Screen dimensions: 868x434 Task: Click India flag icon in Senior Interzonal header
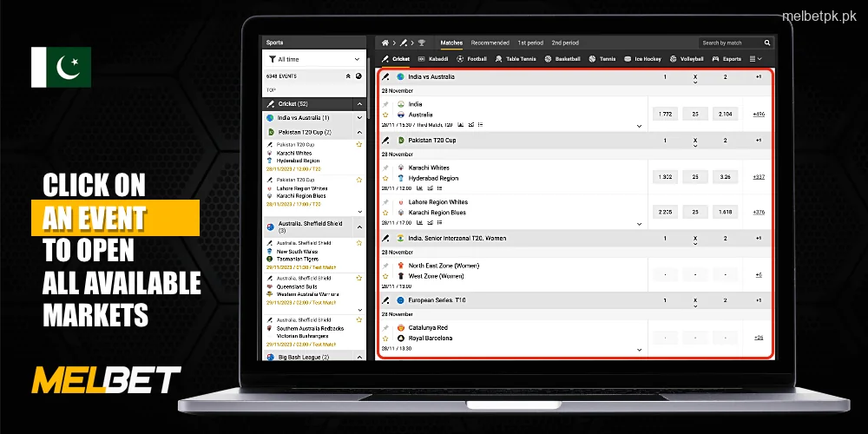[401, 238]
